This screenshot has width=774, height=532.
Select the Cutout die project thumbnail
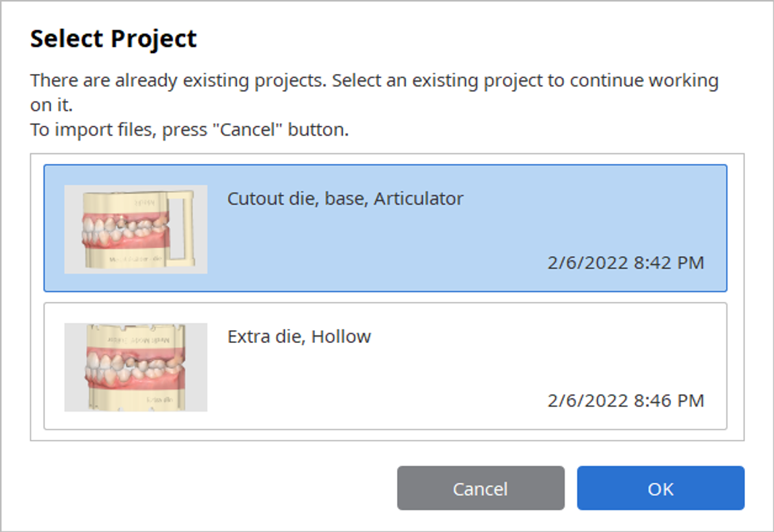(x=136, y=229)
